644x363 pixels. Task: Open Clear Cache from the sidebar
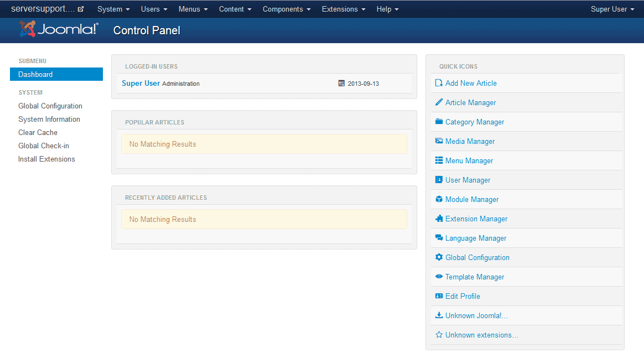coord(38,133)
